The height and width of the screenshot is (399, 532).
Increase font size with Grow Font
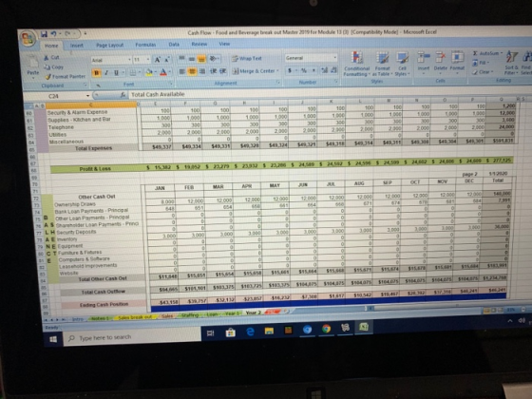[157, 60]
